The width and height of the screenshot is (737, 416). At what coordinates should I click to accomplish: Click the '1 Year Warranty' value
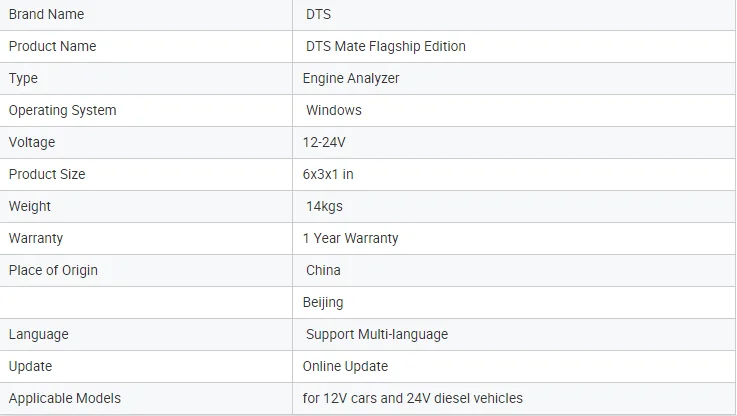coord(350,238)
